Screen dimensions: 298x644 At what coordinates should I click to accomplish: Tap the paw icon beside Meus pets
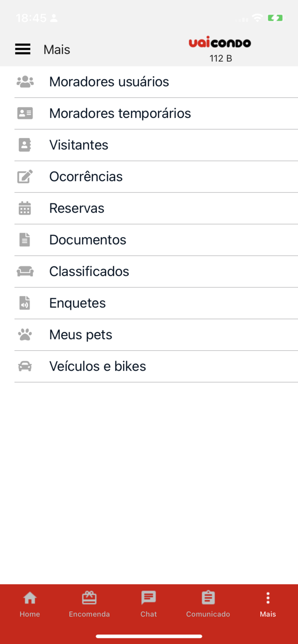tap(25, 334)
